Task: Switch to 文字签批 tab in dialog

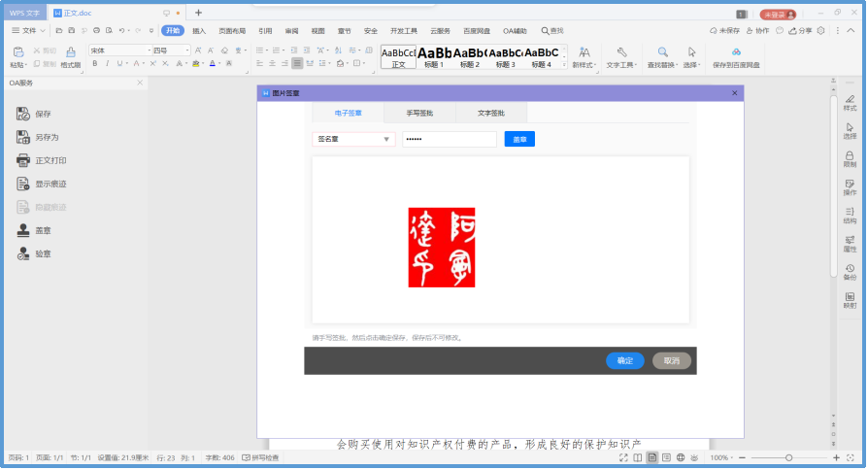Action: [491, 113]
